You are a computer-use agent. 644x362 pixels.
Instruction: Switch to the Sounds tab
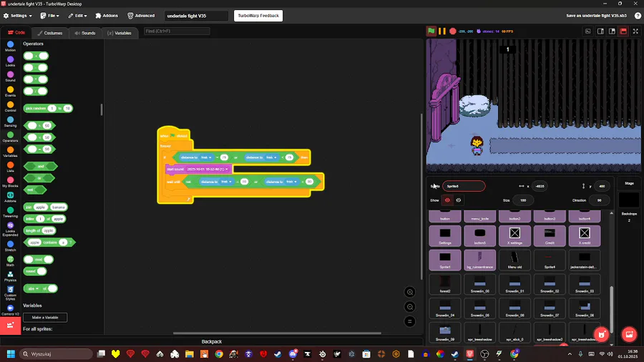(x=85, y=33)
